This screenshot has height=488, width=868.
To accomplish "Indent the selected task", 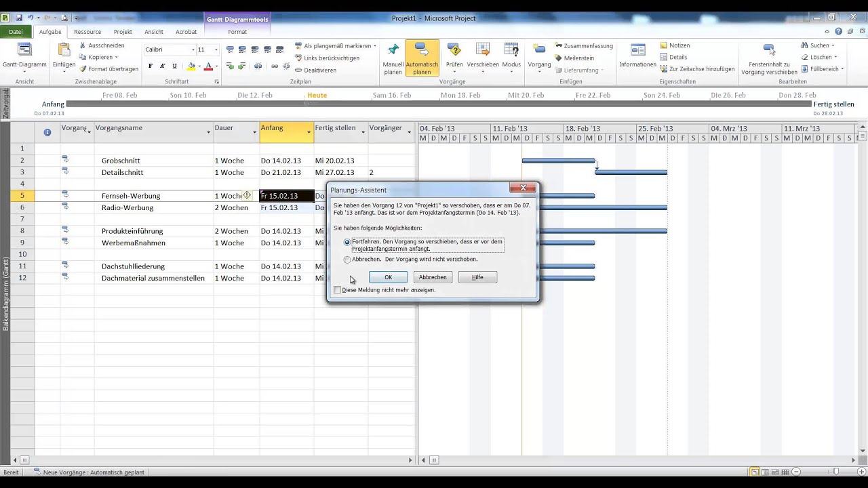I will (x=242, y=66).
